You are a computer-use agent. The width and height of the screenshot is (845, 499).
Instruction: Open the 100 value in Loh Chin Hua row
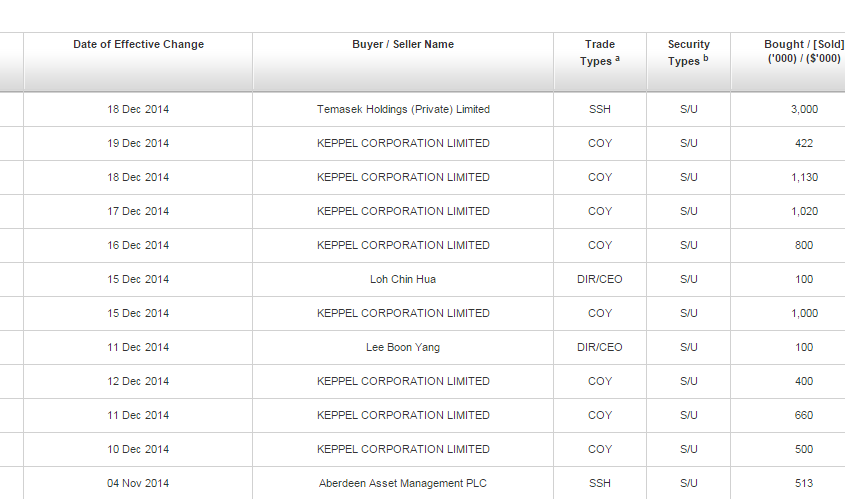click(804, 279)
